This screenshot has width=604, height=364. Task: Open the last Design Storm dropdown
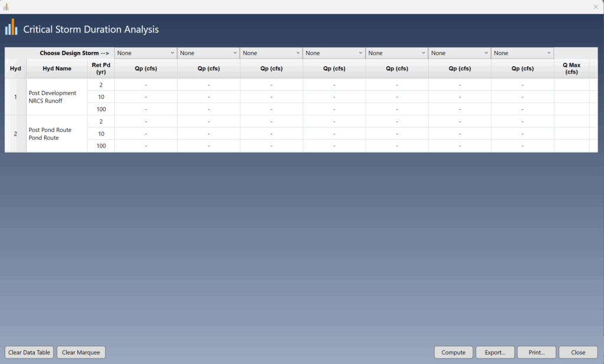coord(522,53)
